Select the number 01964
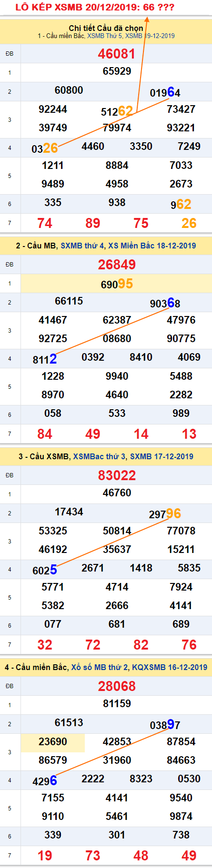The width and height of the screenshot is (212, 868). (x=165, y=92)
